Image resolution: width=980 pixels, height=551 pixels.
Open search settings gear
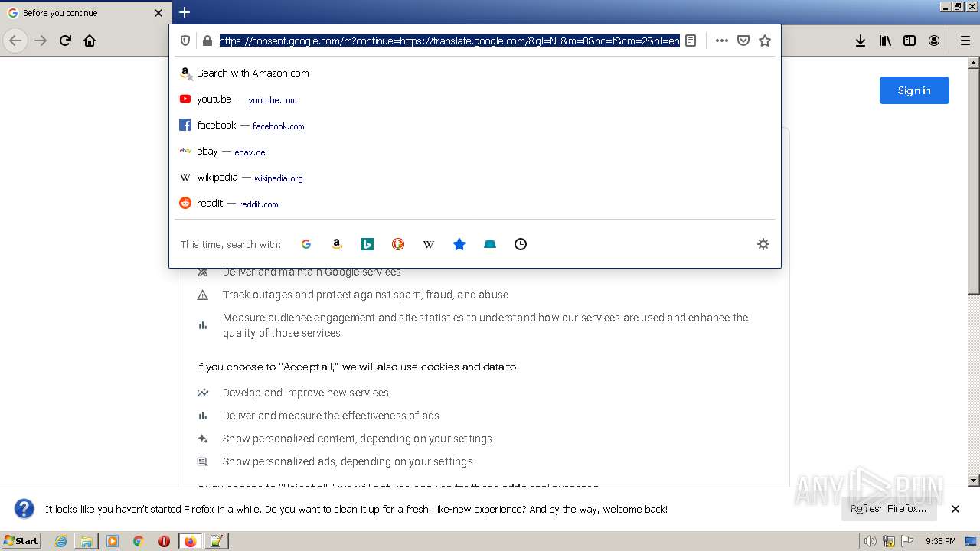click(x=763, y=244)
